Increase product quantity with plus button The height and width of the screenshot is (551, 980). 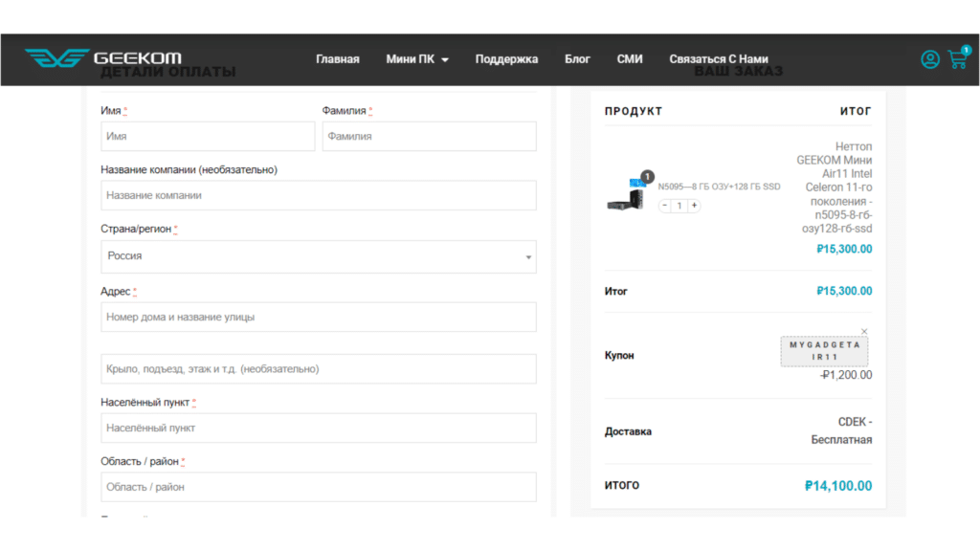click(x=694, y=206)
